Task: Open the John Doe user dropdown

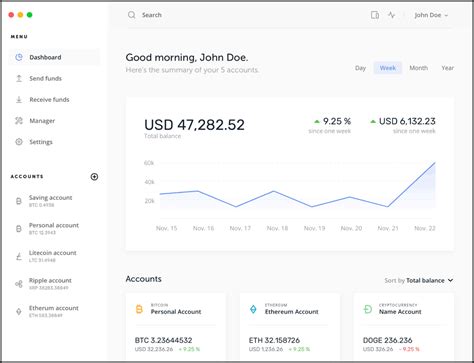Action: 431,15
